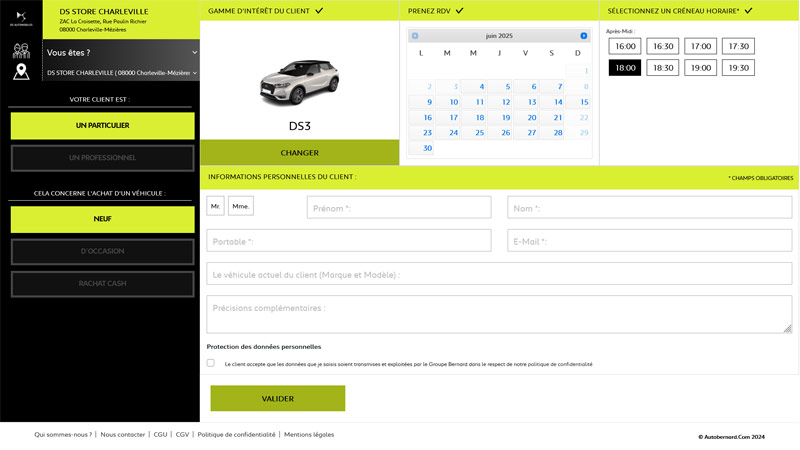This screenshot has width=800, height=450.
Task: Pick June 21 in the calendar
Action: click(552, 117)
